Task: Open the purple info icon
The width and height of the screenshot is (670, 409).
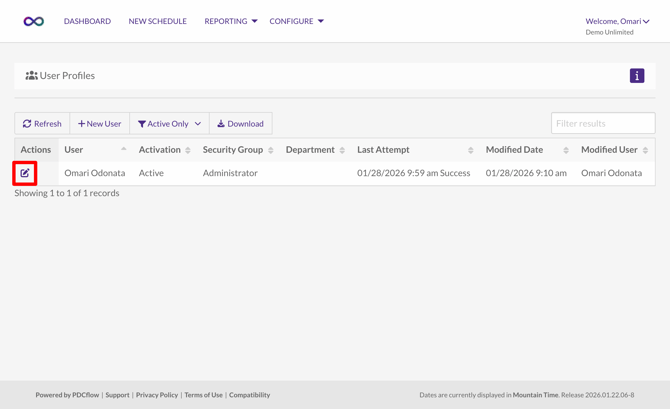Action: click(x=637, y=76)
